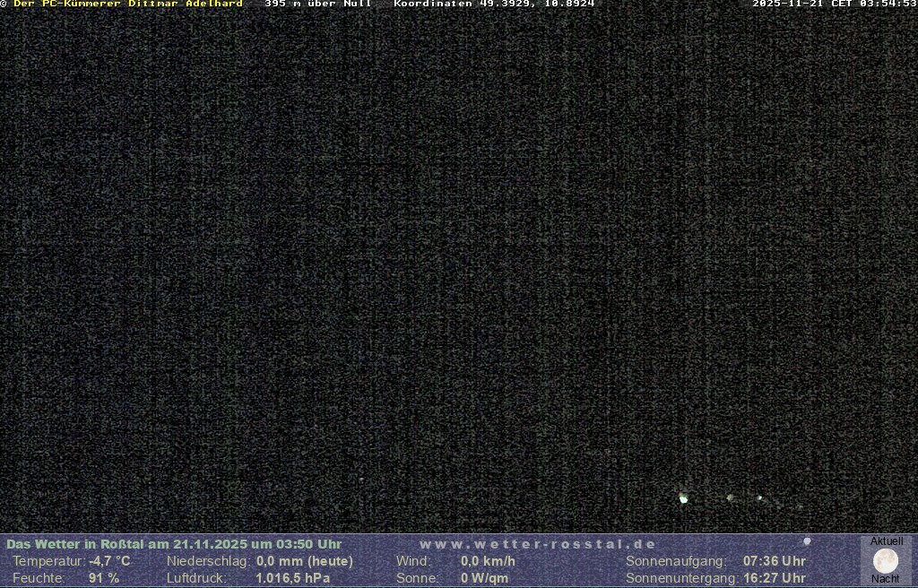The width and height of the screenshot is (918, 588).
Task: Click the copyright symbol at top left
Action: [x=4, y=4]
